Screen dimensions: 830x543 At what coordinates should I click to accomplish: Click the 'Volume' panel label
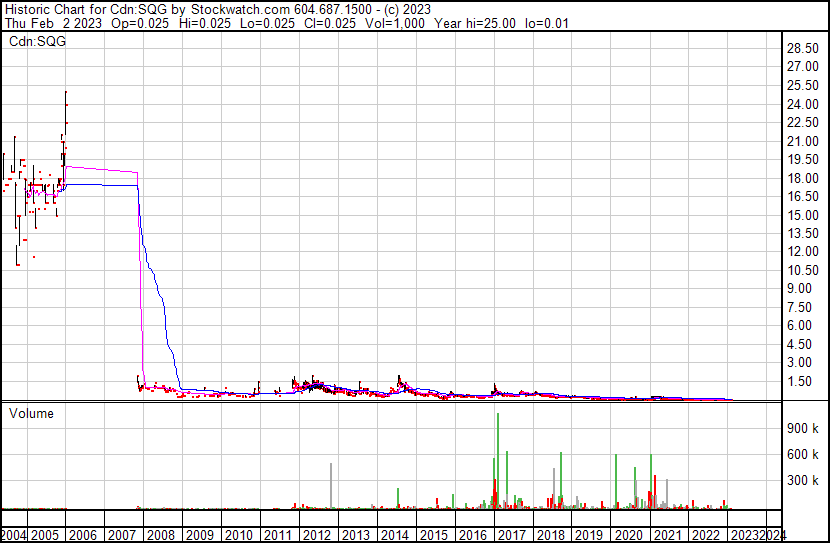[x=31, y=413]
